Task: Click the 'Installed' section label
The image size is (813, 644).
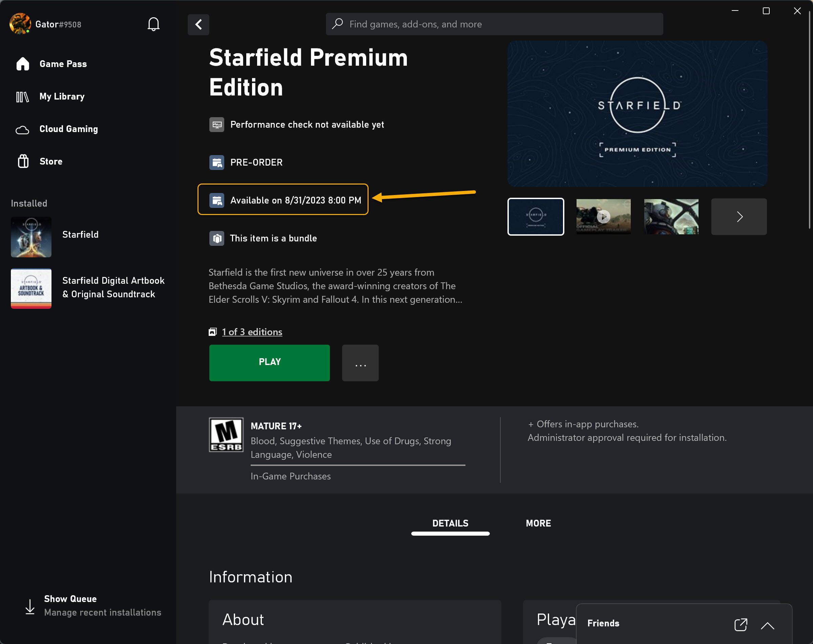Action: (29, 203)
